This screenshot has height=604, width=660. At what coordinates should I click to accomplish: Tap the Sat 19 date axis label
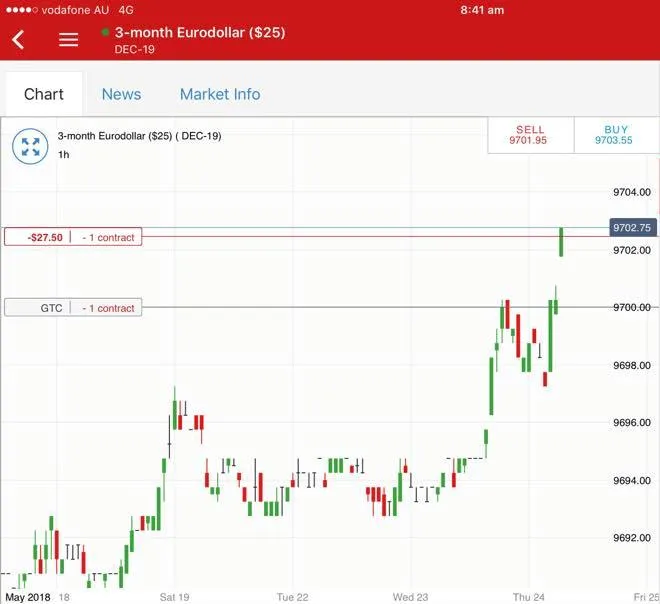(x=174, y=597)
